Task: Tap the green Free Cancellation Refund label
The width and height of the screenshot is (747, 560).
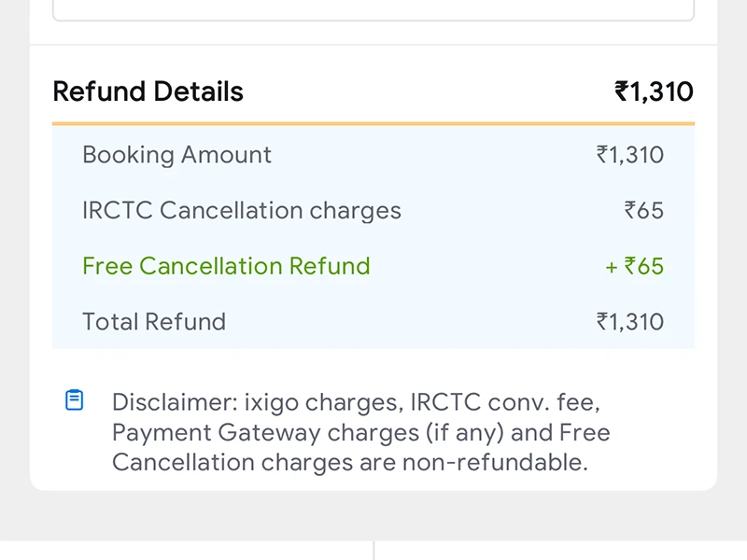Action: (226, 266)
